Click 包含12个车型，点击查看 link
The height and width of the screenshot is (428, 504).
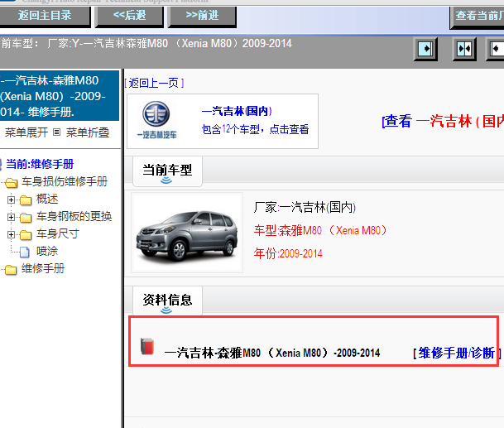[255, 129]
